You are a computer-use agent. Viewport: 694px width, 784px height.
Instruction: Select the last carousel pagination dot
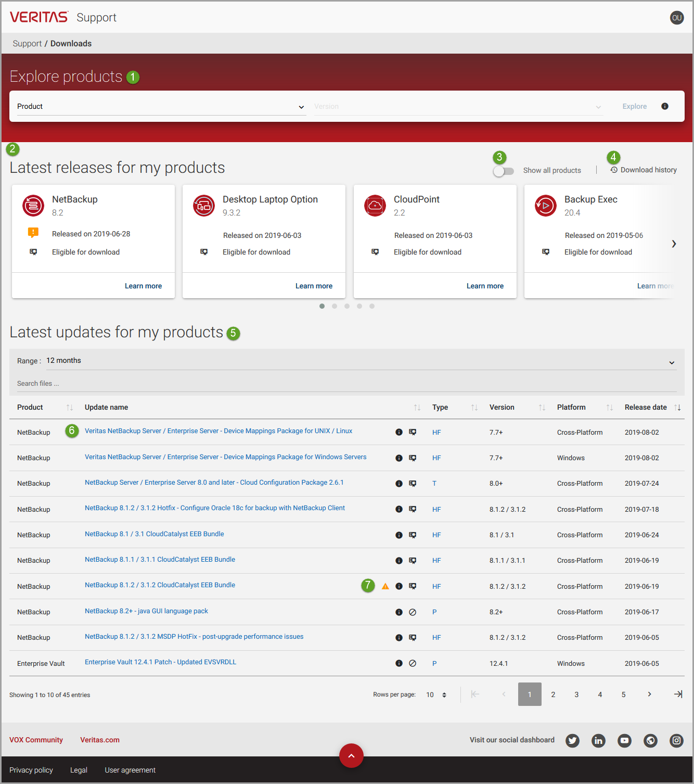click(x=372, y=306)
